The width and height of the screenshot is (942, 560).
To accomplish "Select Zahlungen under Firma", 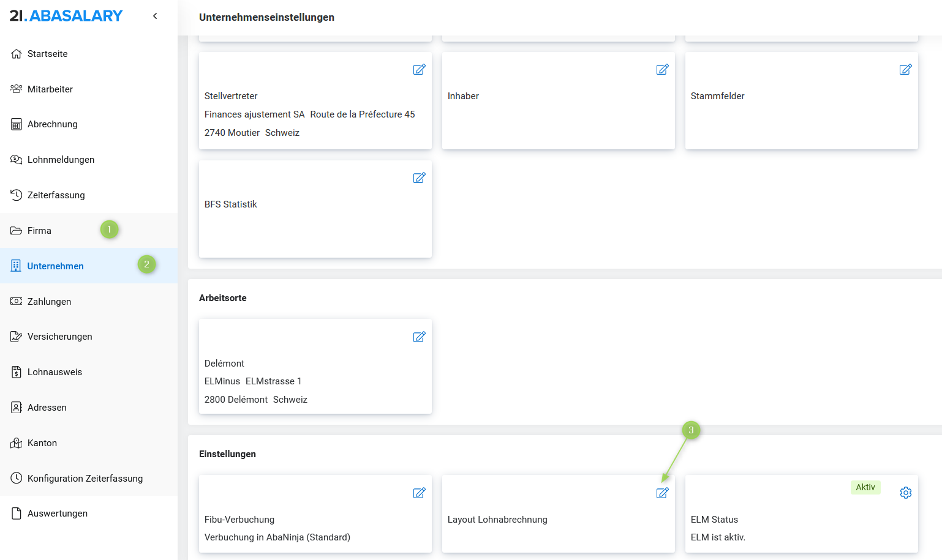I will pos(49,302).
